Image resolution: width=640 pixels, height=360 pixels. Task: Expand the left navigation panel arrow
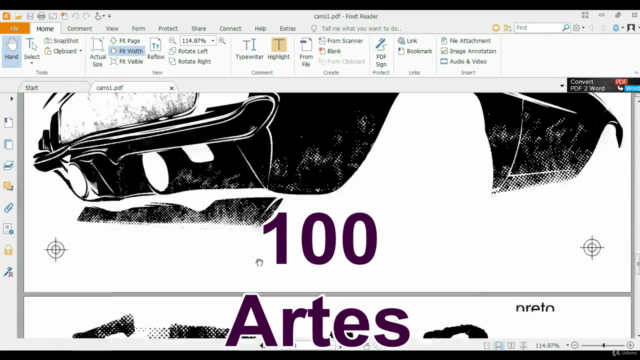(11, 98)
